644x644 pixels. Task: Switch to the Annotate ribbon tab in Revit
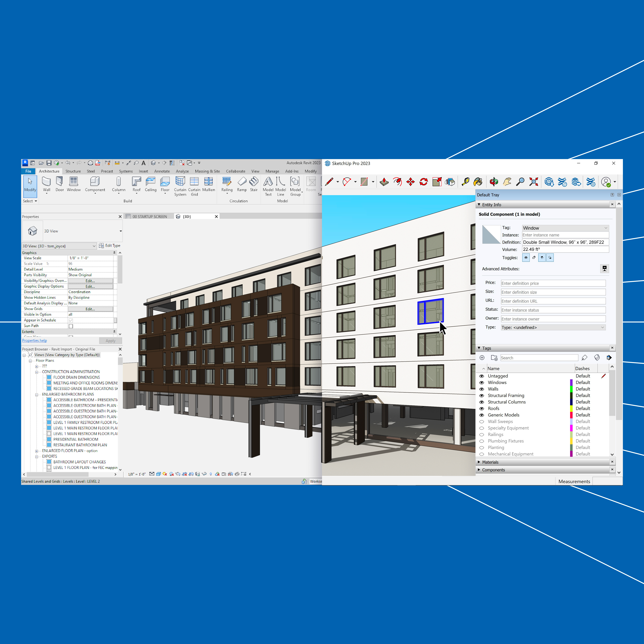(162, 171)
